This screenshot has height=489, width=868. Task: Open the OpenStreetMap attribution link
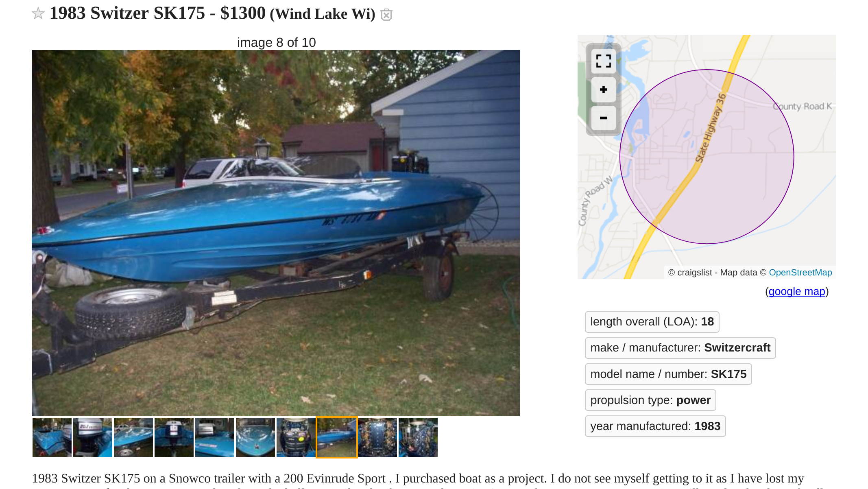(800, 273)
